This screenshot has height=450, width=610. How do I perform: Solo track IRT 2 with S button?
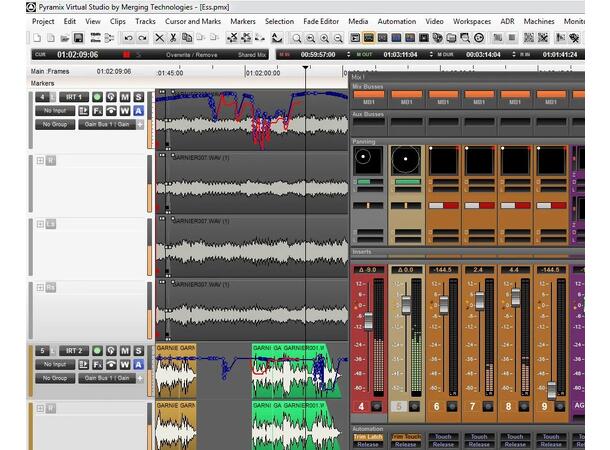click(138, 351)
